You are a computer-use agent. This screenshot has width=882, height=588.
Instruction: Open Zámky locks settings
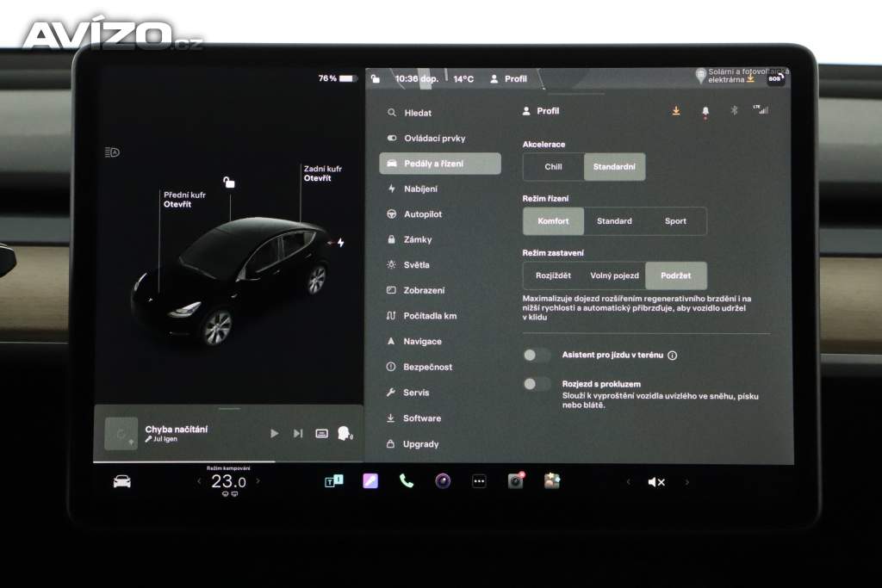(409, 239)
